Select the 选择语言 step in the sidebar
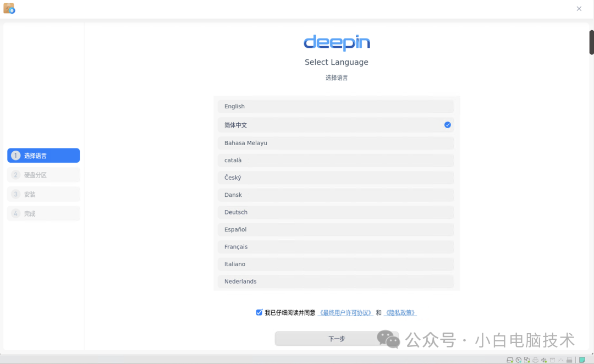This screenshot has width=594, height=364. pyautogui.click(x=43, y=155)
